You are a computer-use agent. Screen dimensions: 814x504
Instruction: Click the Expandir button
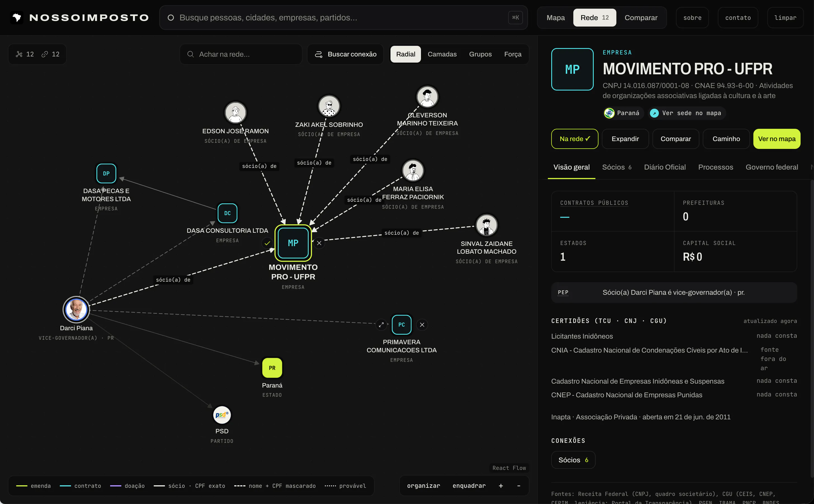[625, 139]
